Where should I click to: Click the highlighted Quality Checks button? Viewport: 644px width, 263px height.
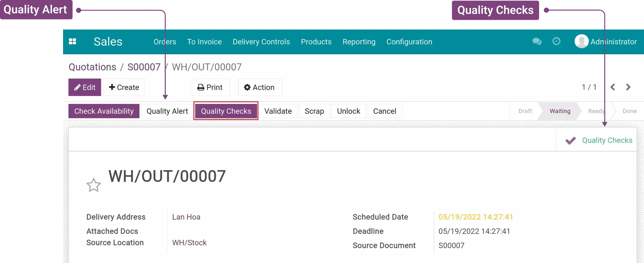226,111
